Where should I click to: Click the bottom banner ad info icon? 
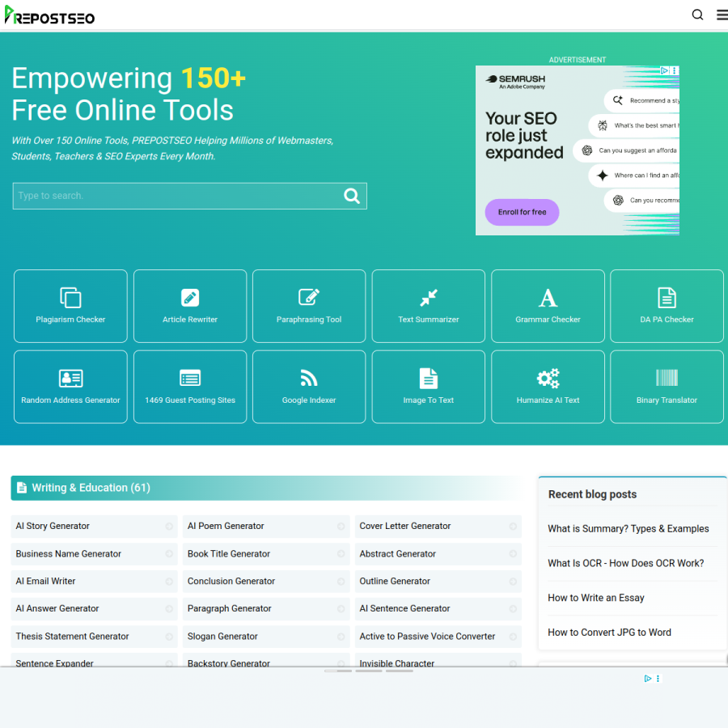[x=648, y=679]
